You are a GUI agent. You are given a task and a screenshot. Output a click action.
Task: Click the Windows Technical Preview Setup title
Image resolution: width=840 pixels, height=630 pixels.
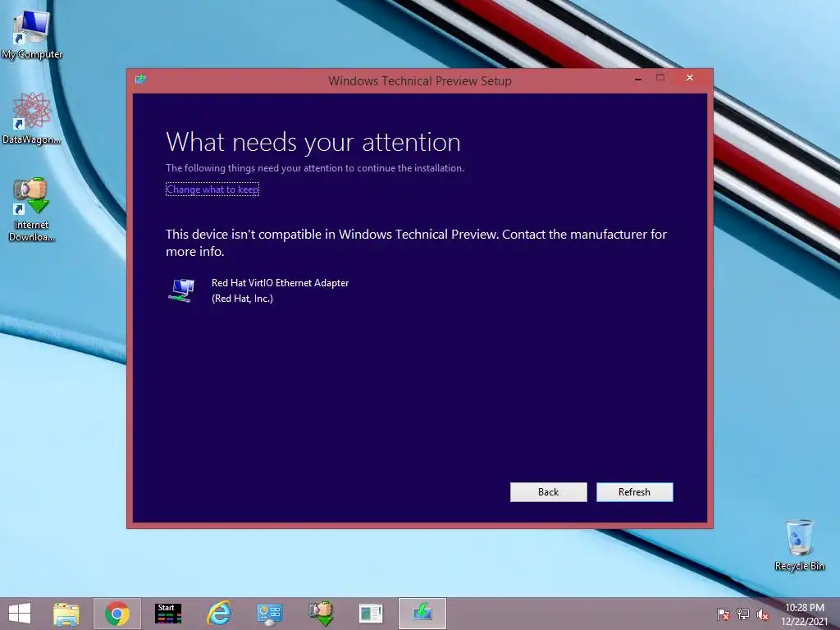(x=419, y=81)
